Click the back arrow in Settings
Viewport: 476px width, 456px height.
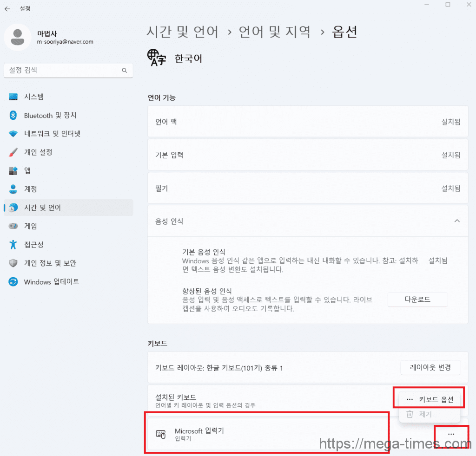7,9
